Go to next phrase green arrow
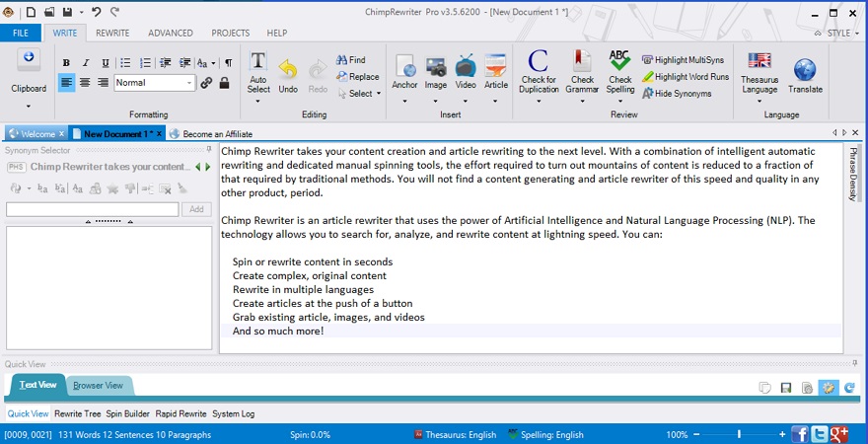The height and width of the screenshot is (444, 868). [x=207, y=167]
